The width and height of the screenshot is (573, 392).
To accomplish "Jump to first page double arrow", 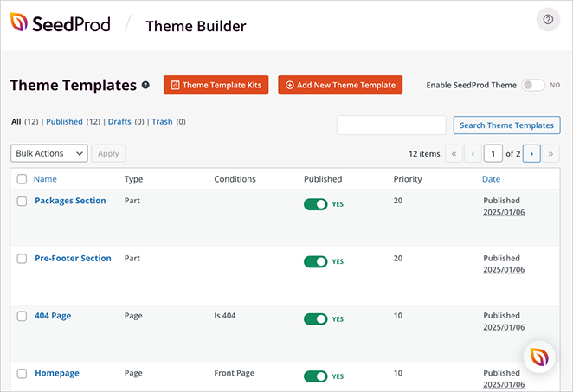I will [x=453, y=154].
